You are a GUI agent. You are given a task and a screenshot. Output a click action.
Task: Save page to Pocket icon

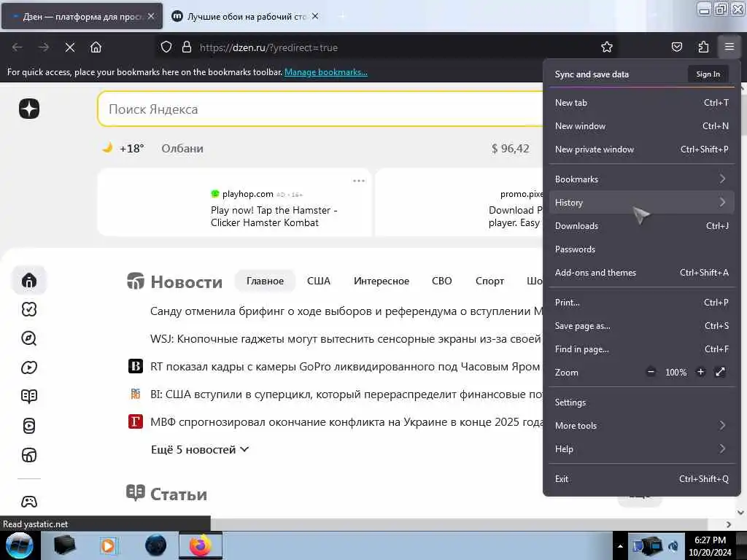tap(676, 47)
